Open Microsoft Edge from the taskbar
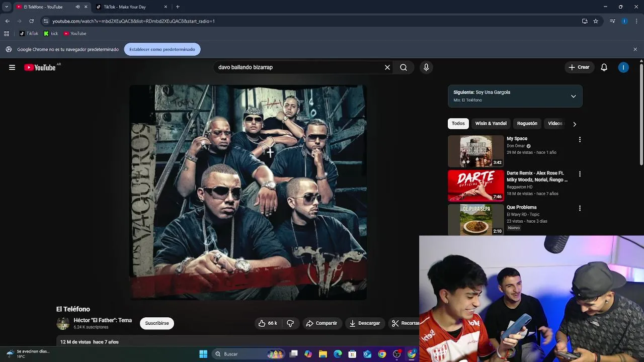Image resolution: width=644 pixels, height=362 pixels. 338,354
